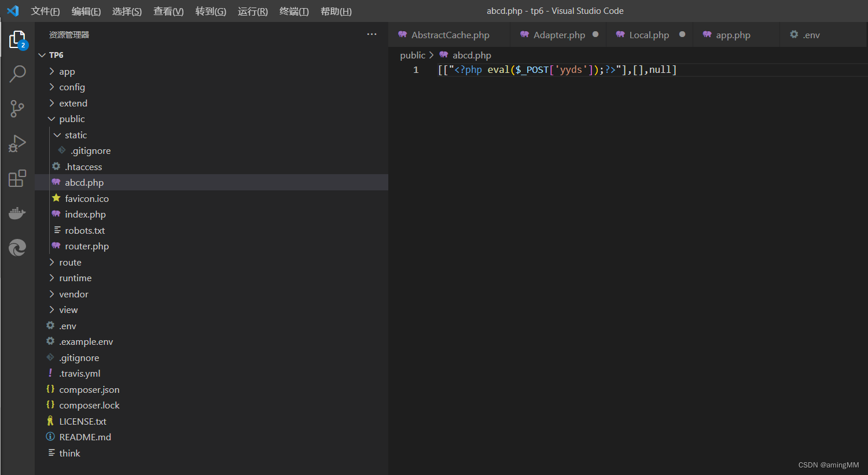Open the 终端(T) menu
Viewport: 868px width, 475px height.
pos(294,11)
